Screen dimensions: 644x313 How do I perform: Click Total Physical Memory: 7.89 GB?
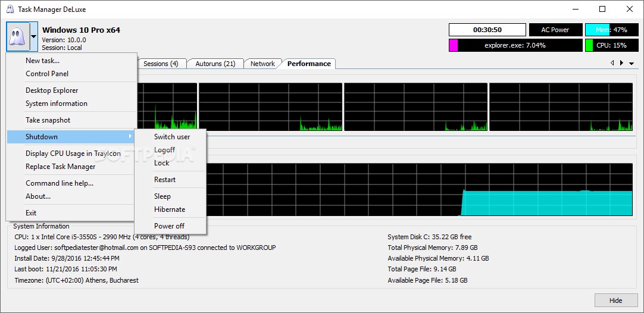point(433,248)
